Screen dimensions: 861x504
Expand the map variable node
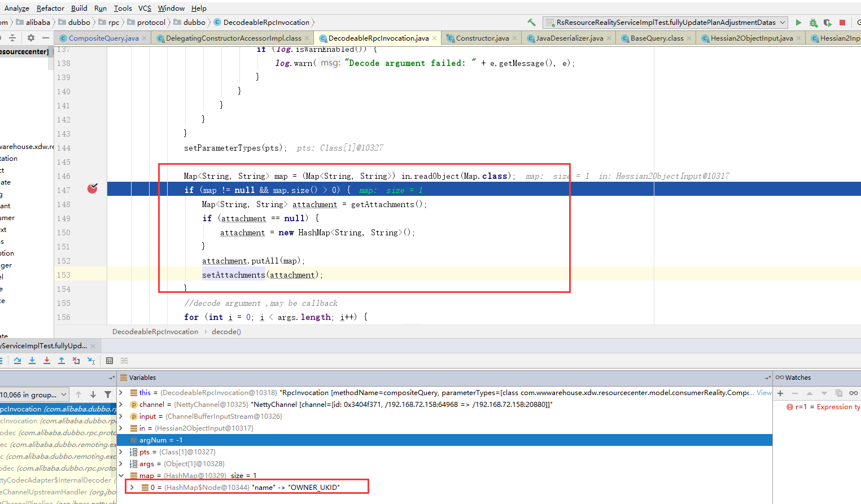click(x=120, y=475)
